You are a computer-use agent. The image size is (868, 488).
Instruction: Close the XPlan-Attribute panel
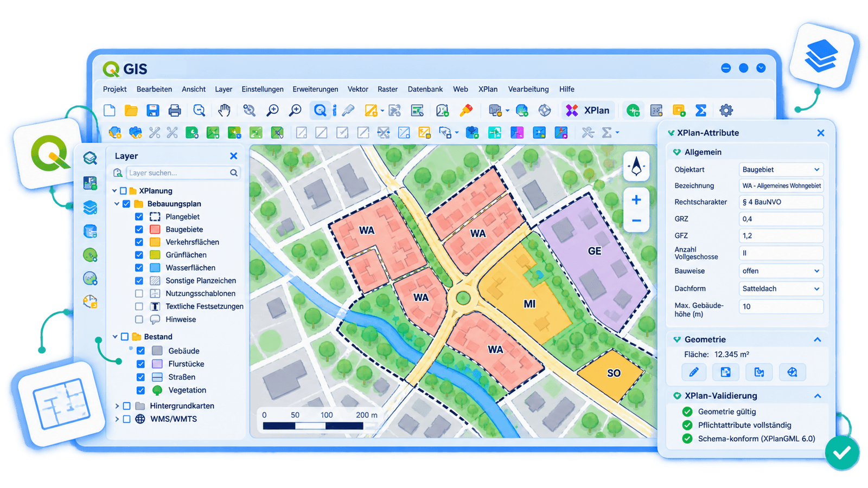point(821,133)
